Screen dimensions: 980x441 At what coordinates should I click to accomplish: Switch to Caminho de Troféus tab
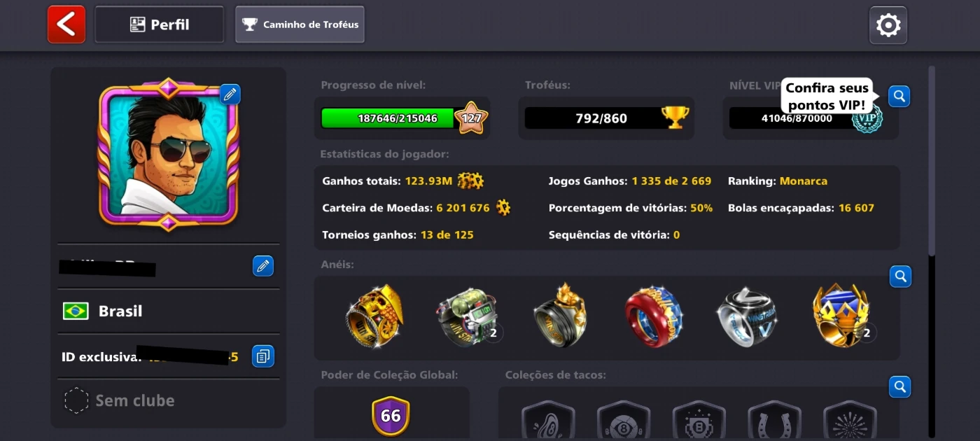(x=300, y=24)
